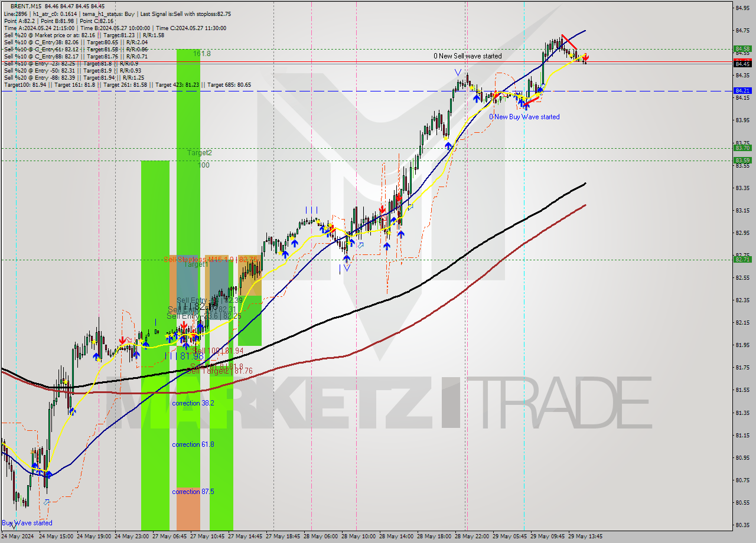This screenshot has width=756, height=543.
Task: Click the '28 May 22:00' time axis label
Action: tap(472, 536)
